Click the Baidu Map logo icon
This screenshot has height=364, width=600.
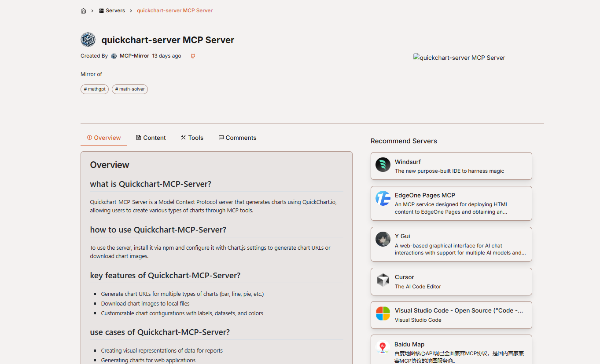tap(383, 347)
